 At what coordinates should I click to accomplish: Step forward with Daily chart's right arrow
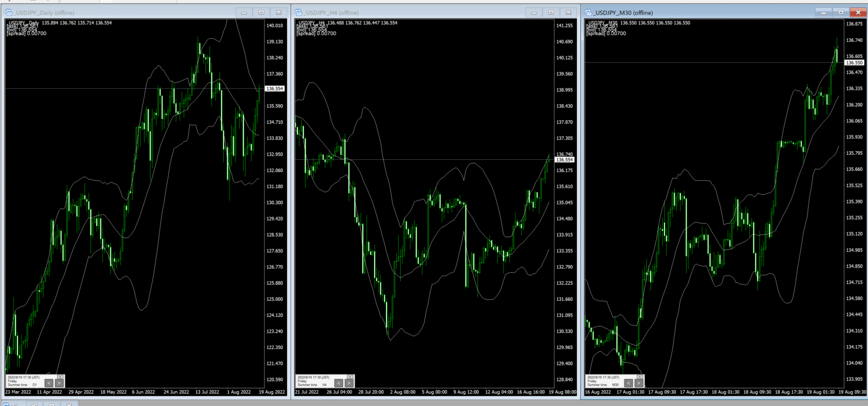(x=59, y=383)
